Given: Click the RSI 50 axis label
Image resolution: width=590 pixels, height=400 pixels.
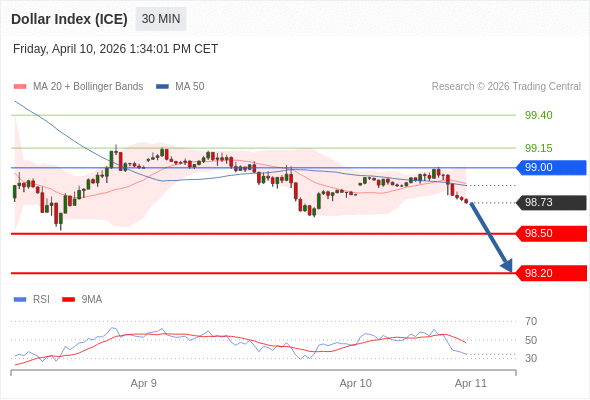Looking at the screenshot, I should [x=531, y=340].
